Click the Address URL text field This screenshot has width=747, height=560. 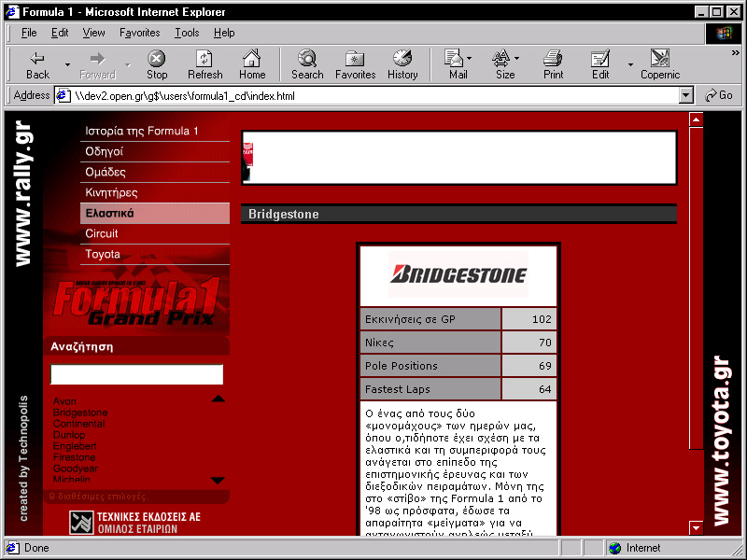(x=376, y=96)
